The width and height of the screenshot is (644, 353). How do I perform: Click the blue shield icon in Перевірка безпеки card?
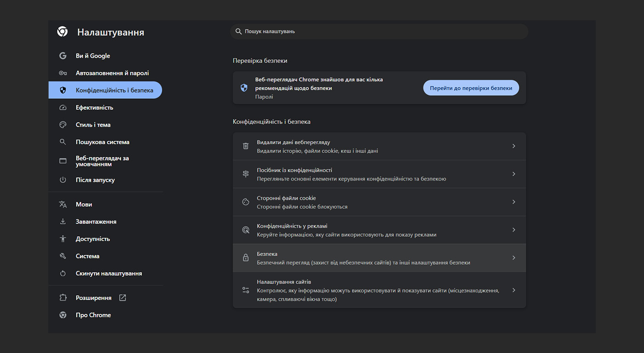244,88
